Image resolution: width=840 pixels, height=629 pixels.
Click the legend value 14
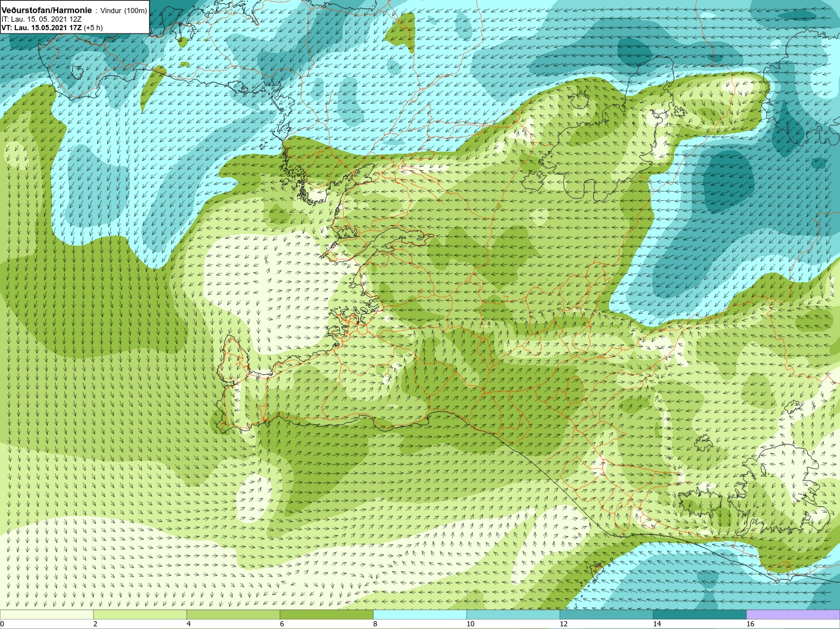pyautogui.click(x=657, y=624)
